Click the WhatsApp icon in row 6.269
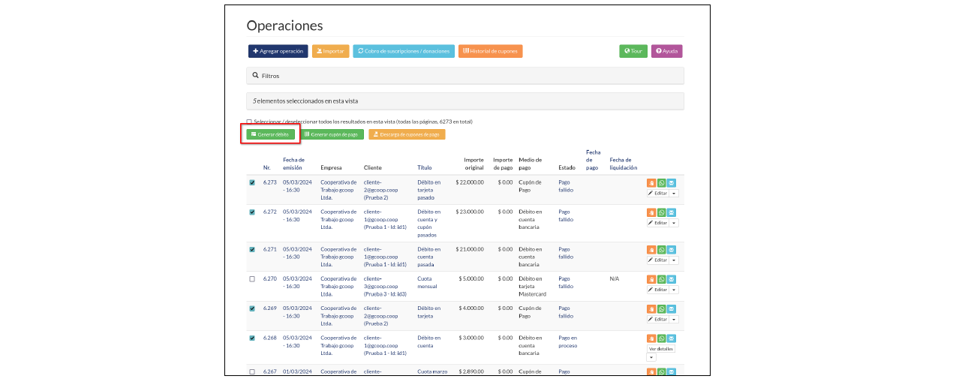This screenshot has width=980, height=388. click(662, 308)
